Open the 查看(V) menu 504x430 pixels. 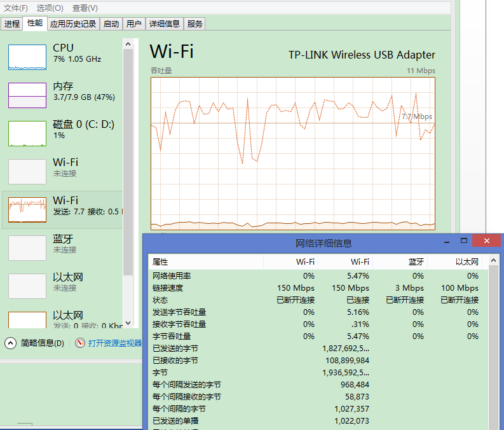85,8
